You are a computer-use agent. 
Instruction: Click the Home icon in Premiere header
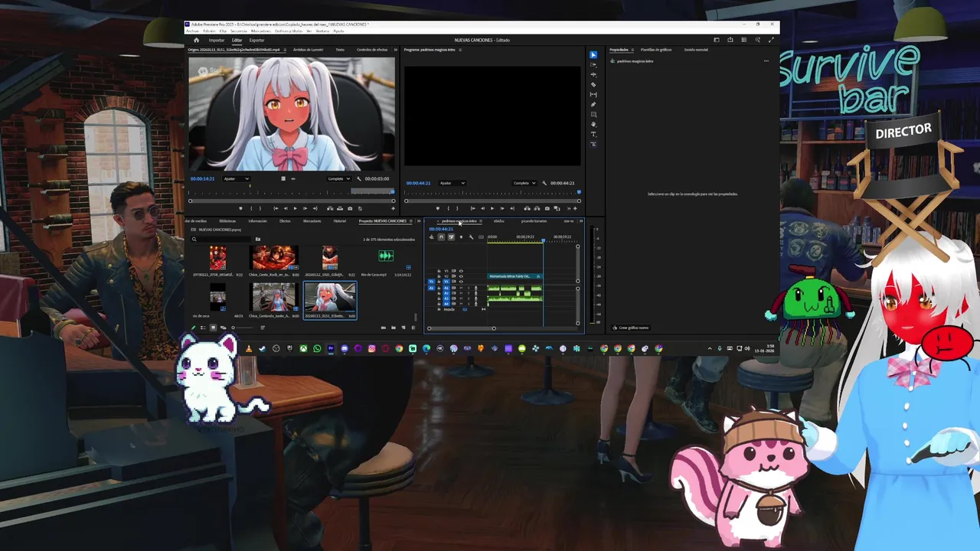(x=197, y=40)
